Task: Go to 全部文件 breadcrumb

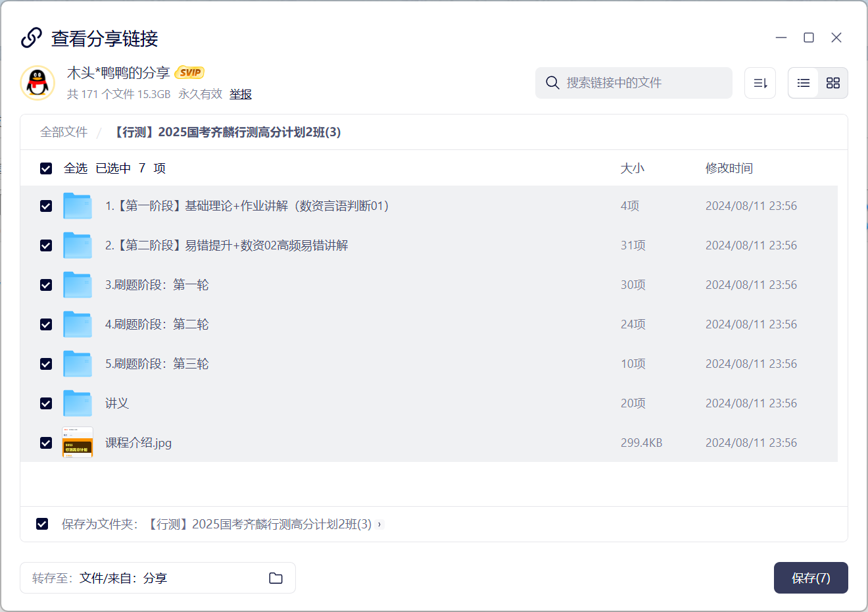Action: (x=64, y=132)
